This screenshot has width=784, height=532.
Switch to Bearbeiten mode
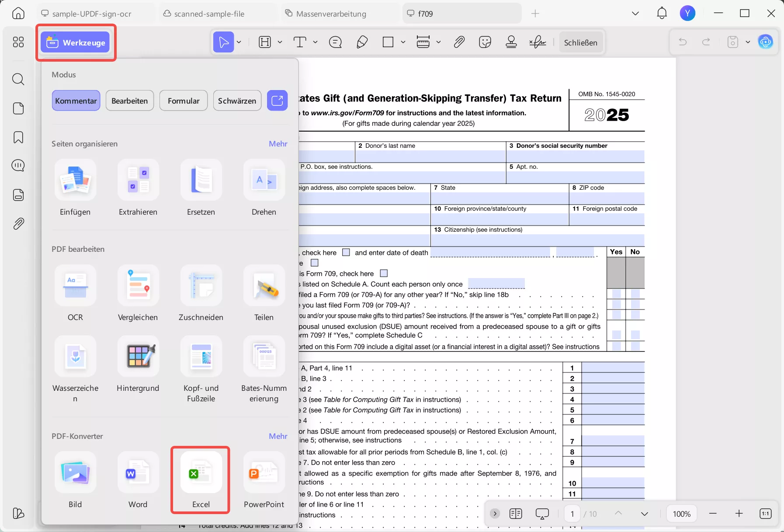click(x=130, y=101)
